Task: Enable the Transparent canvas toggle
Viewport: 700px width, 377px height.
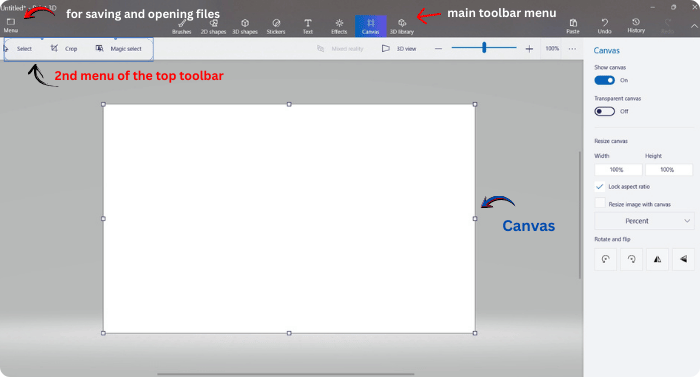Action: point(604,111)
